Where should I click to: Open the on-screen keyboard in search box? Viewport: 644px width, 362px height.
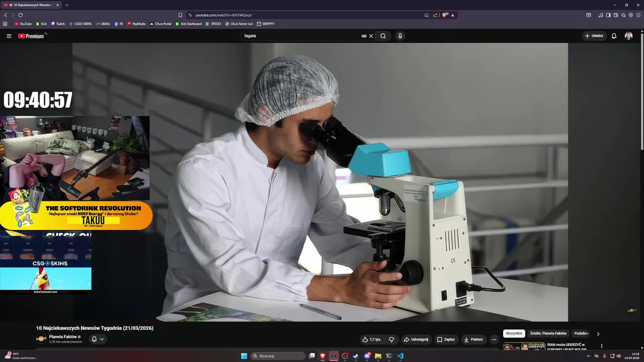[x=364, y=36]
